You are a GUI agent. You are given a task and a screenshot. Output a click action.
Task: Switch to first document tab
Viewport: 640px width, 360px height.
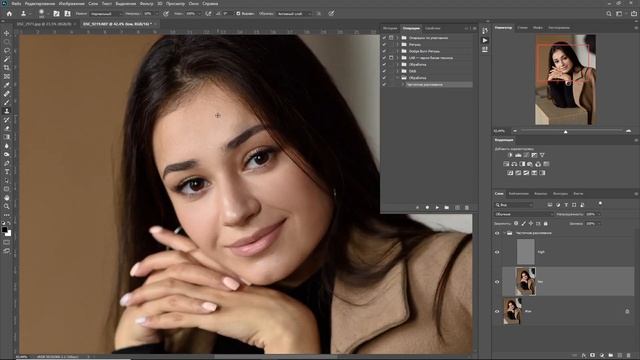point(44,24)
